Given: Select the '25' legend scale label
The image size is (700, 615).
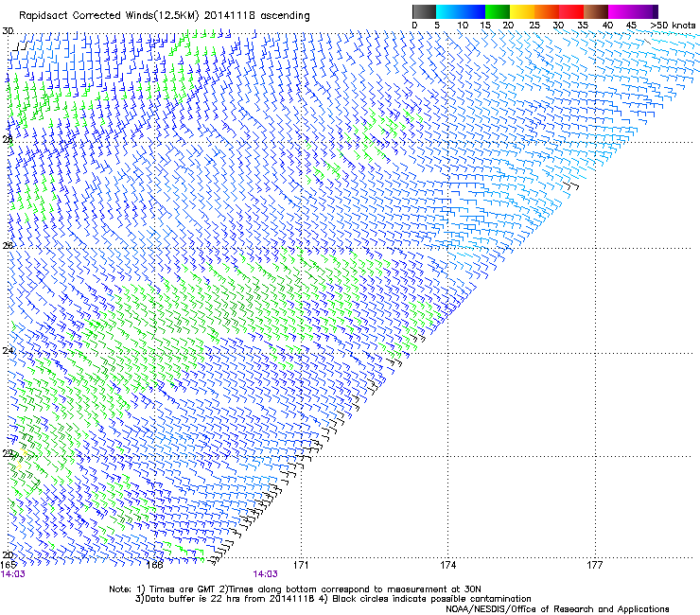Looking at the screenshot, I should 534,26.
